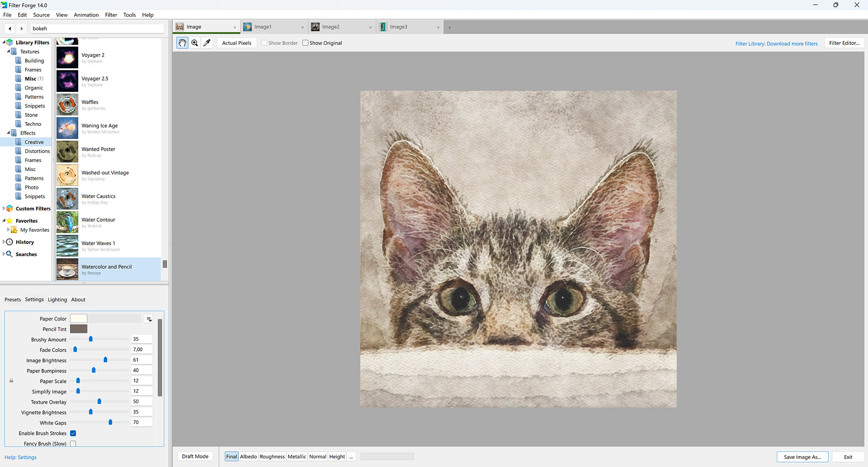Switch to the Presets tab
The height and width of the screenshot is (467, 868).
click(13, 300)
